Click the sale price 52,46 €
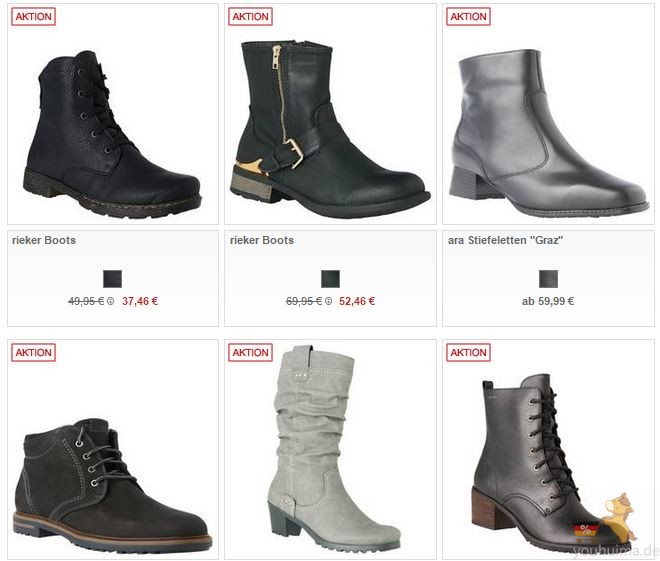This screenshot has width=660, height=561. tap(357, 301)
